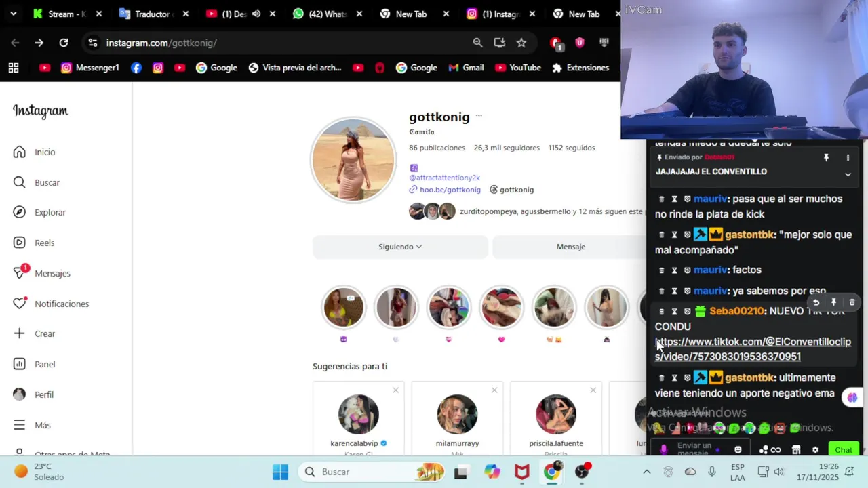
Task: Click the browser forward arrow
Action: coord(39,43)
